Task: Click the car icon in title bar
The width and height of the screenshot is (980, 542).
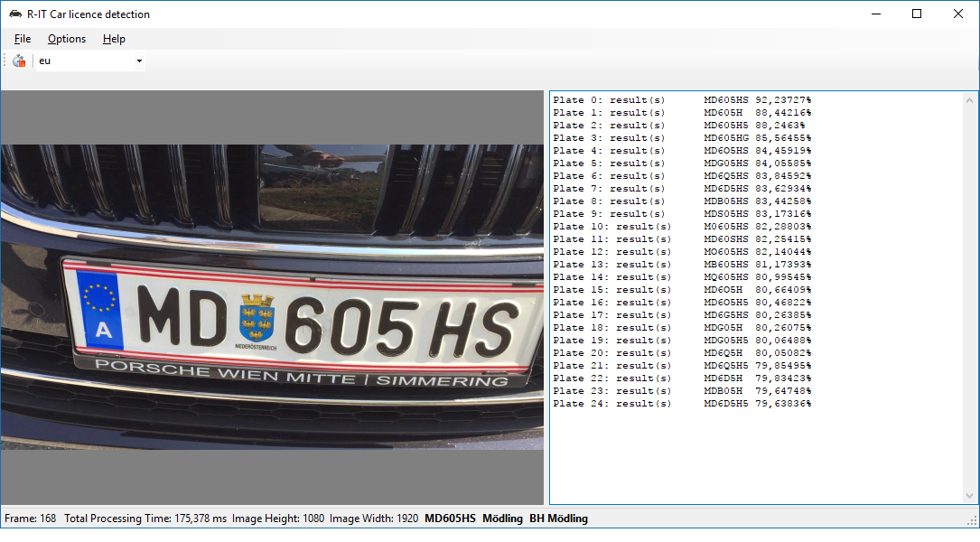Action: 15,14
